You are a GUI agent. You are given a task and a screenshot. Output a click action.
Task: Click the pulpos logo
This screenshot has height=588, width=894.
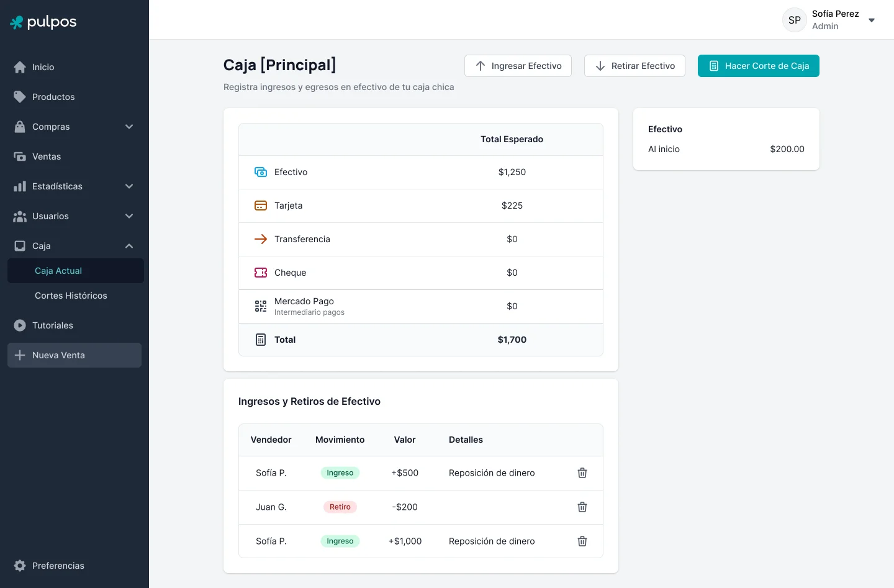point(43,22)
